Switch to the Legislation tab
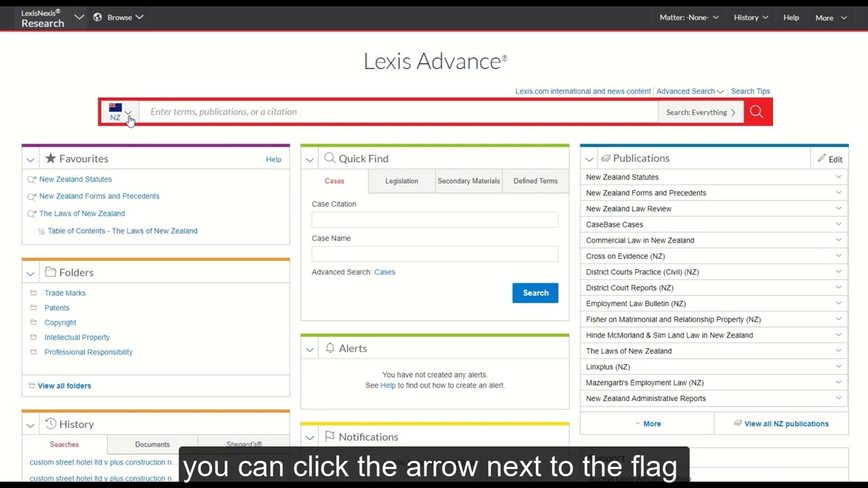This screenshot has height=488, width=868. (x=401, y=181)
